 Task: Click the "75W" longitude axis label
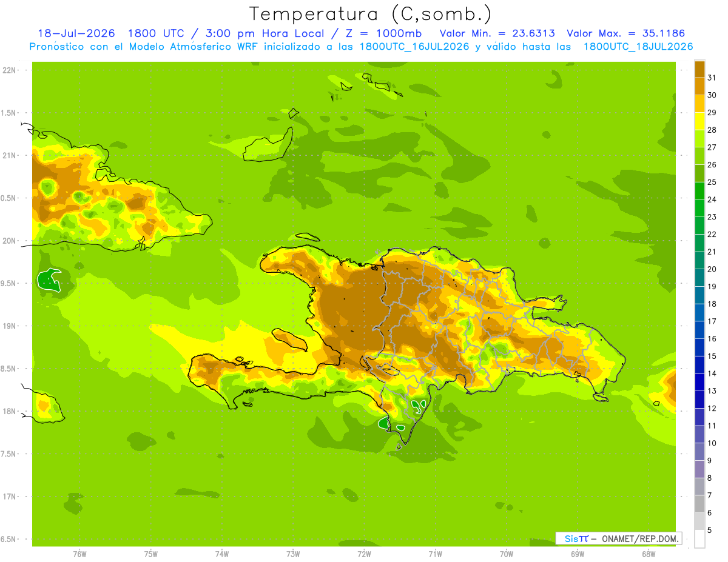(150, 554)
